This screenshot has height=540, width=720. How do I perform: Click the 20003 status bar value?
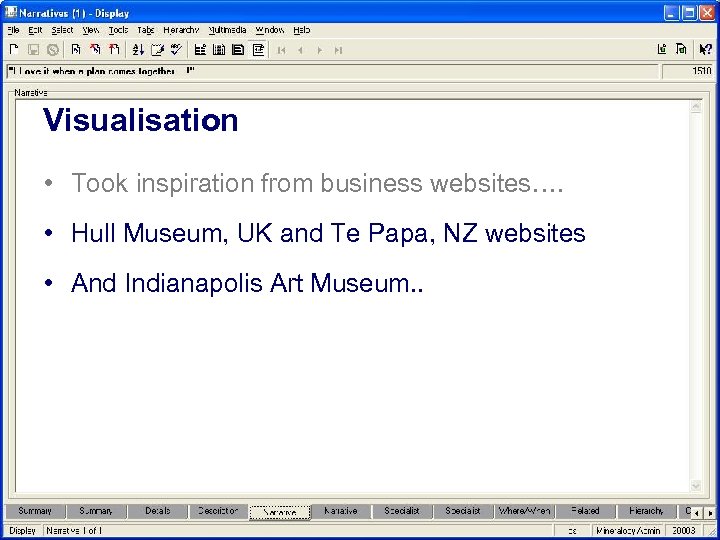684,531
